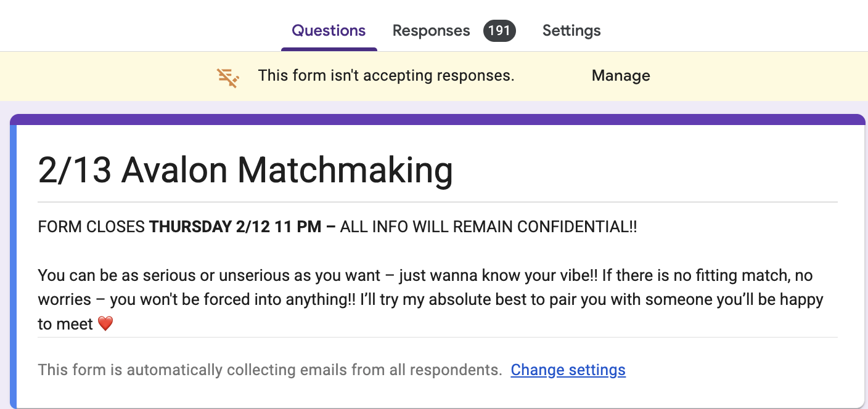Viewport: 868px width, 409px height.
Task: Switch to the Questions tab
Action: coord(329,31)
